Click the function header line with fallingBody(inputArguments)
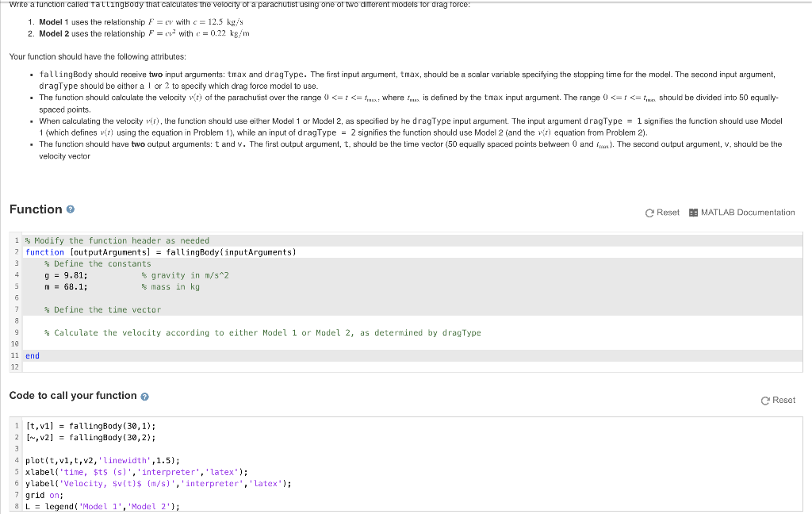 point(160,252)
